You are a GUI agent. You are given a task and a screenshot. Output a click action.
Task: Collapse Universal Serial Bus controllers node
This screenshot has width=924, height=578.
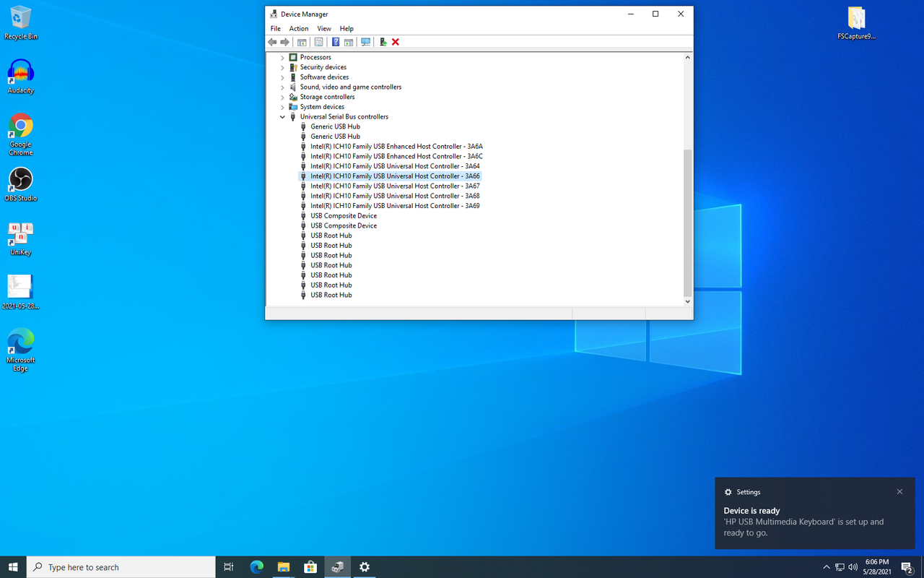click(x=282, y=116)
